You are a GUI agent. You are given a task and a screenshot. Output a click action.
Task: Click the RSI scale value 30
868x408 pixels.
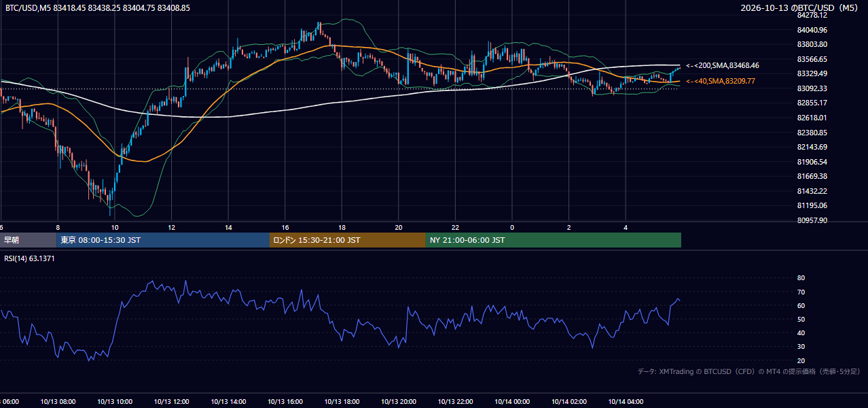pos(801,347)
